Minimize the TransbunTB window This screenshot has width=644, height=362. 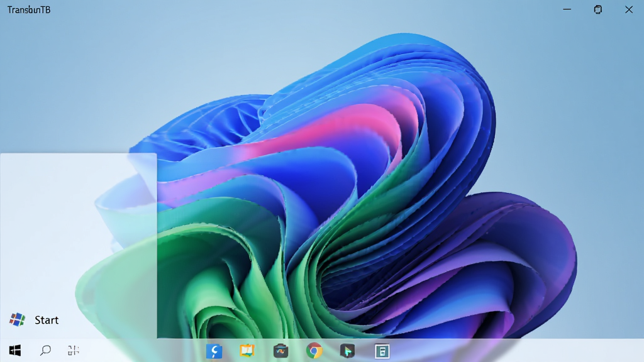click(567, 9)
